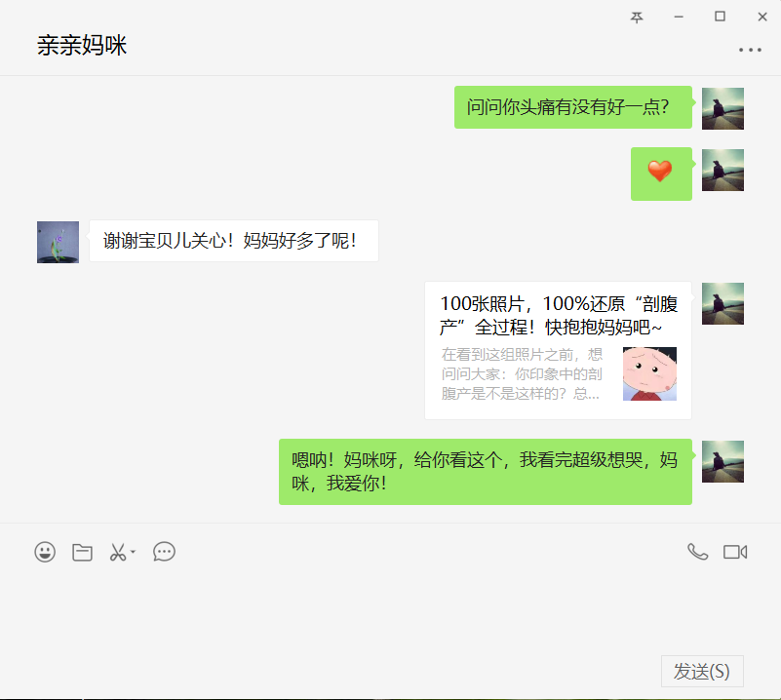This screenshot has width=781, height=700.
Task: Click the 发送(S) send button
Action: point(702,671)
